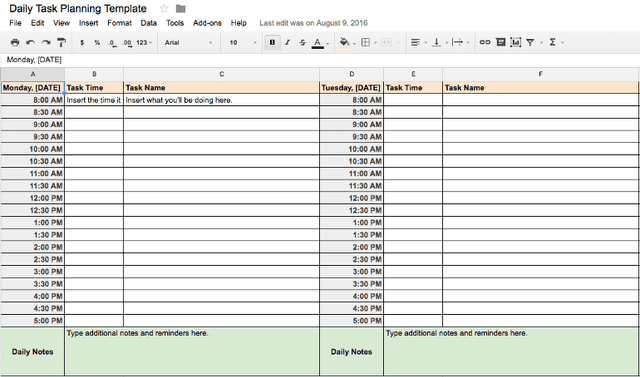This screenshot has height=377, width=640.
Task: Select the Paint format tool
Action: [x=61, y=42]
